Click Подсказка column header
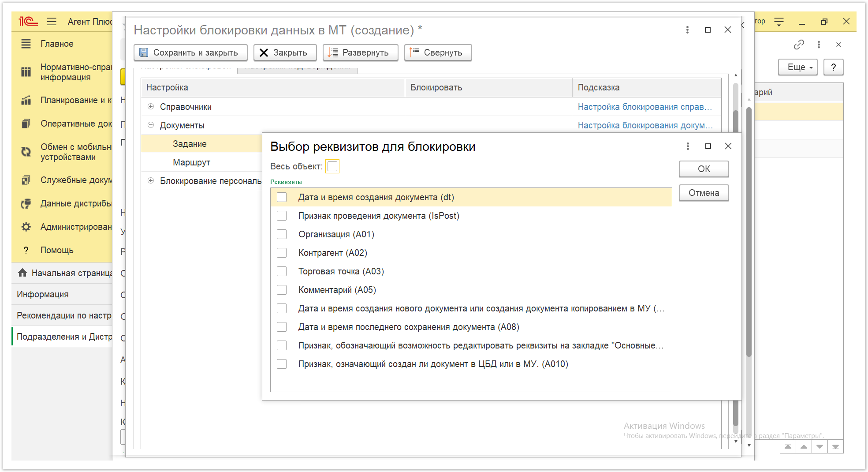This screenshot has width=868, height=472. click(x=647, y=87)
